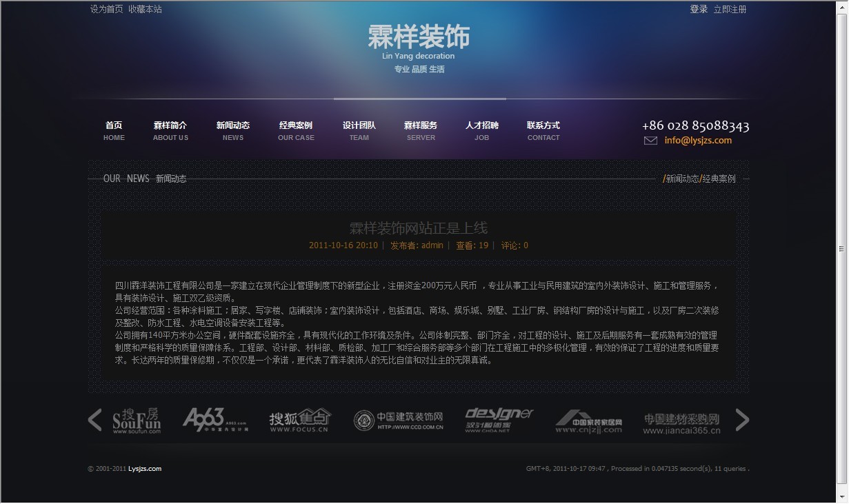Click the 评论: 0 comment count
The width and height of the screenshot is (849, 504).
tap(515, 245)
